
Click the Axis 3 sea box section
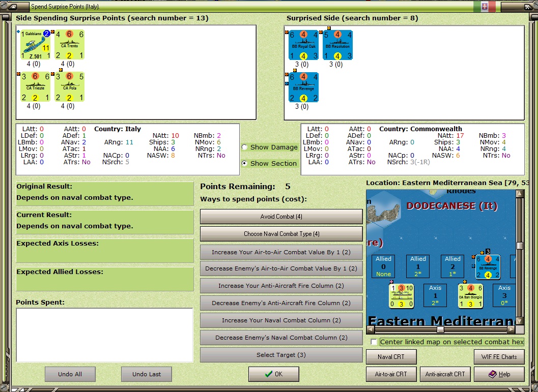pyautogui.click(x=504, y=295)
